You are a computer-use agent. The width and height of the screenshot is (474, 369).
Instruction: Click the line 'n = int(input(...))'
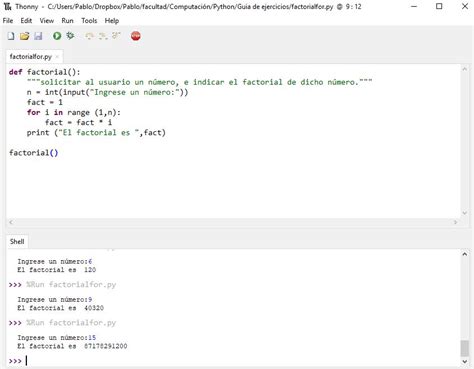point(107,92)
